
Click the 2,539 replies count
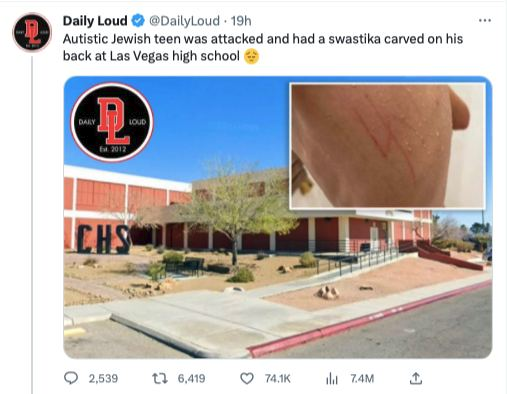pyautogui.click(x=103, y=378)
